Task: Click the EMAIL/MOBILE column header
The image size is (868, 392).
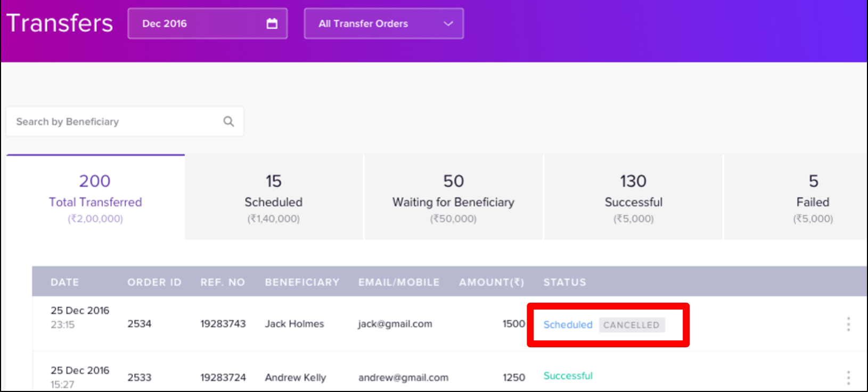Action: (399, 282)
